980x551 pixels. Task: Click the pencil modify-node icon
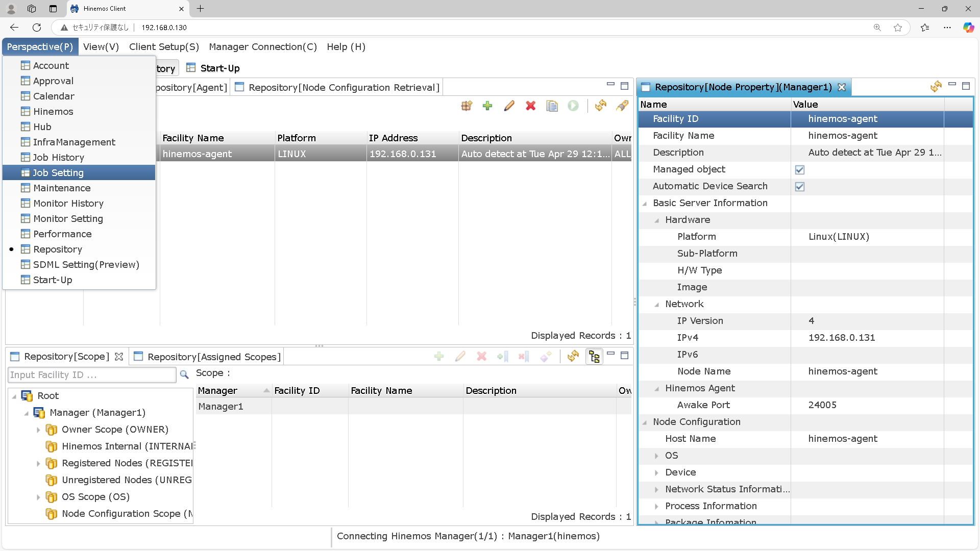point(509,106)
